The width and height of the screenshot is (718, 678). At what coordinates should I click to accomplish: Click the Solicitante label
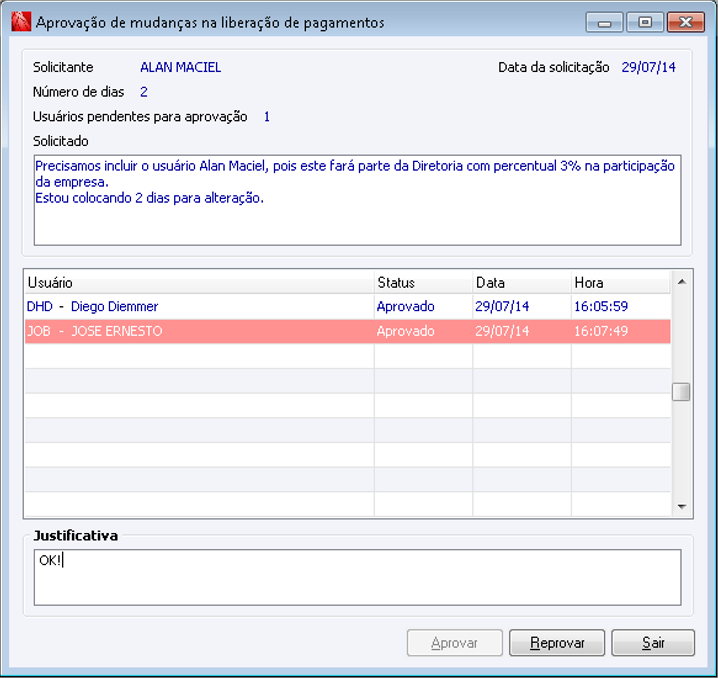point(63,67)
